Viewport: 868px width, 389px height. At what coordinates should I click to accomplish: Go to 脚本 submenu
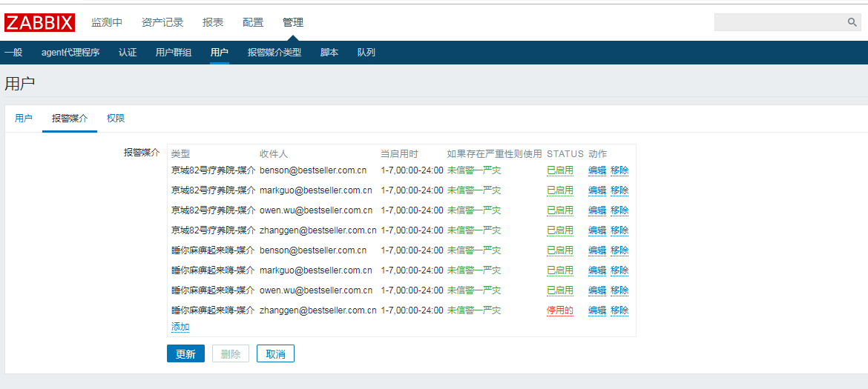point(329,53)
